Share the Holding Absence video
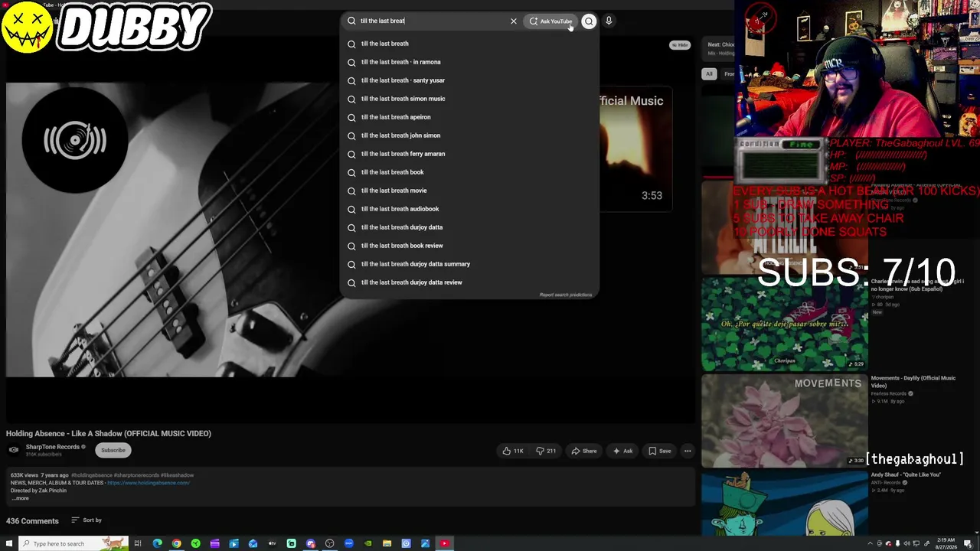 pyautogui.click(x=583, y=451)
